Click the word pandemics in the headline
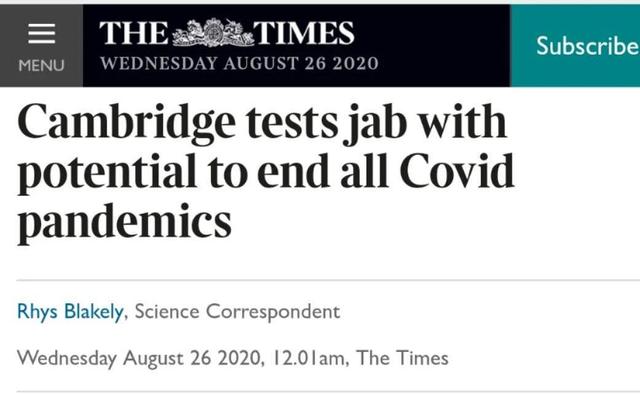The image size is (640, 395). (124, 223)
